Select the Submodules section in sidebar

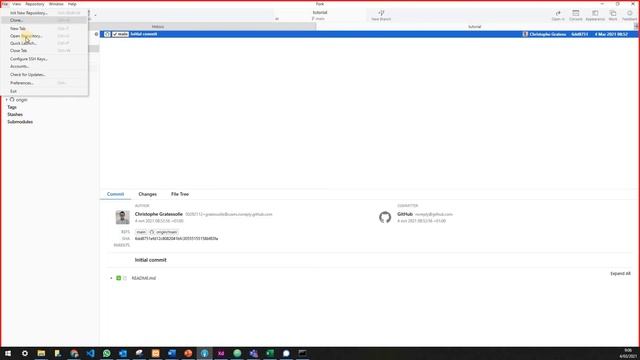[x=20, y=122]
